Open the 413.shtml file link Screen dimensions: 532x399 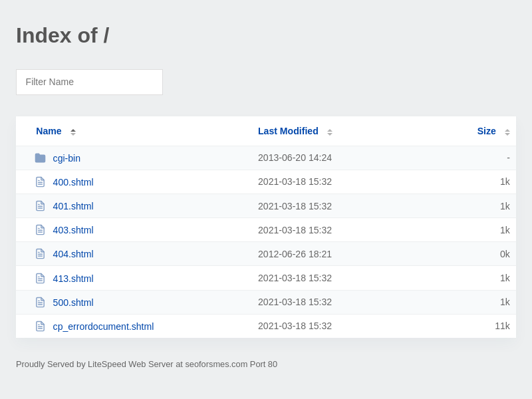pyautogui.click(x=73, y=279)
